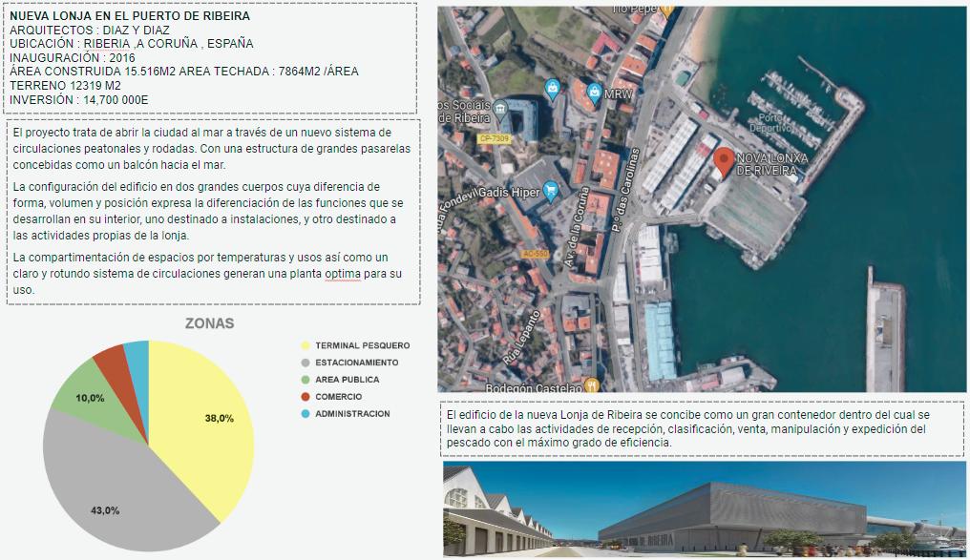The width and height of the screenshot is (970, 560).
Task: Click red Comercio legend dot
Action: pyautogui.click(x=305, y=397)
